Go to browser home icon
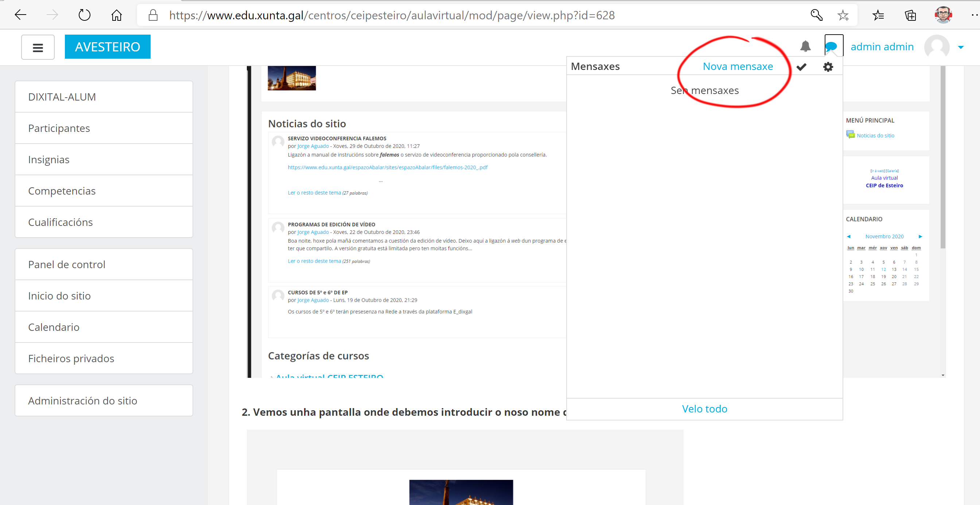Screen dimensions: 980x505 click(x=116, y=15)
